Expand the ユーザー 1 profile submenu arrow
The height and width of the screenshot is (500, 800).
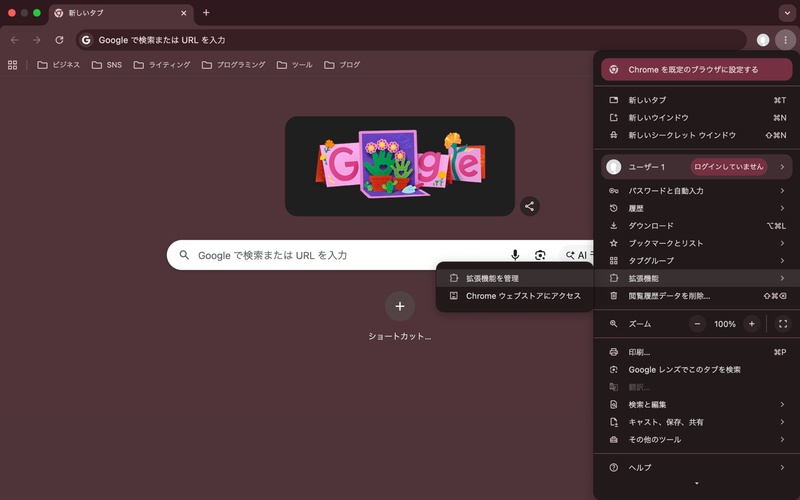point(782,167)
